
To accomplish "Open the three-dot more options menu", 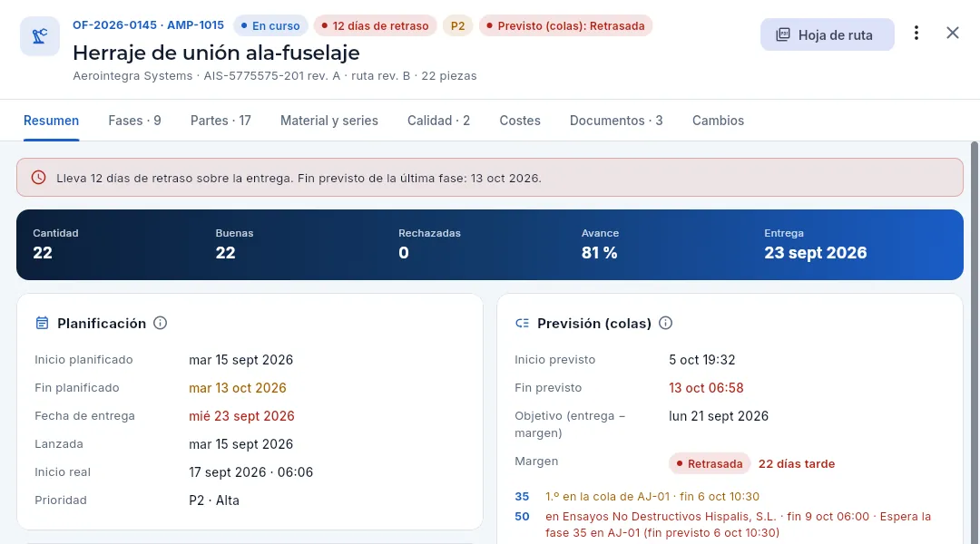I will pyautogui.click(x=916, y=34).
